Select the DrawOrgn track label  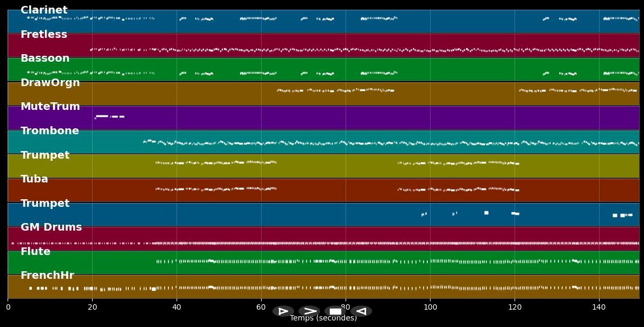50,82
